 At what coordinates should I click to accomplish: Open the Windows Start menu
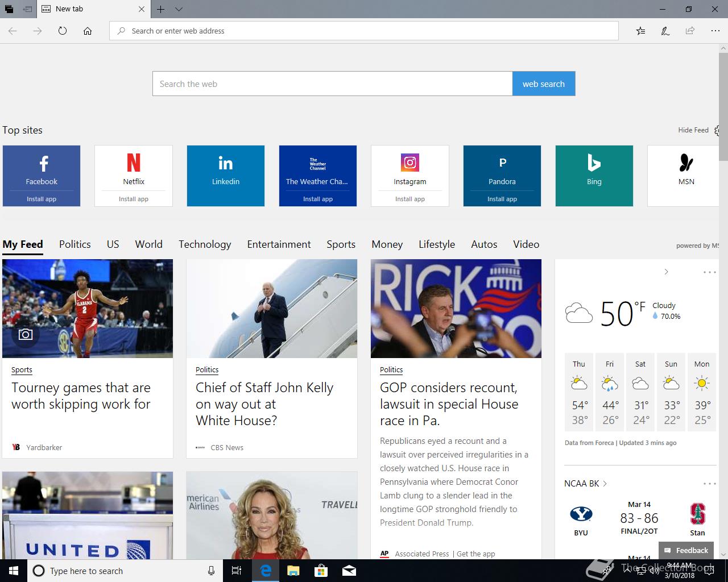click(14, 571)
